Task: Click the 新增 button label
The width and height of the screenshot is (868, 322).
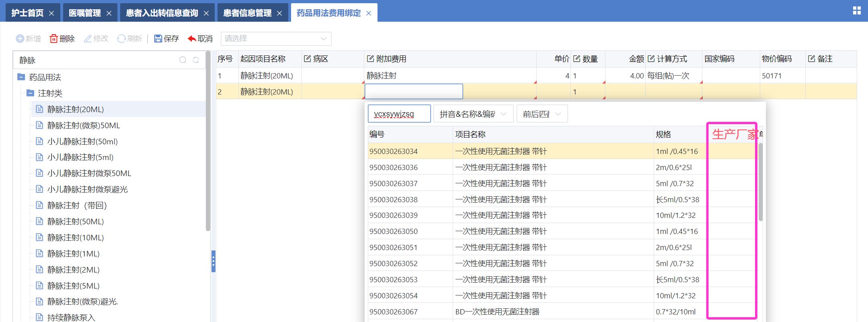Action: (33, 39)
